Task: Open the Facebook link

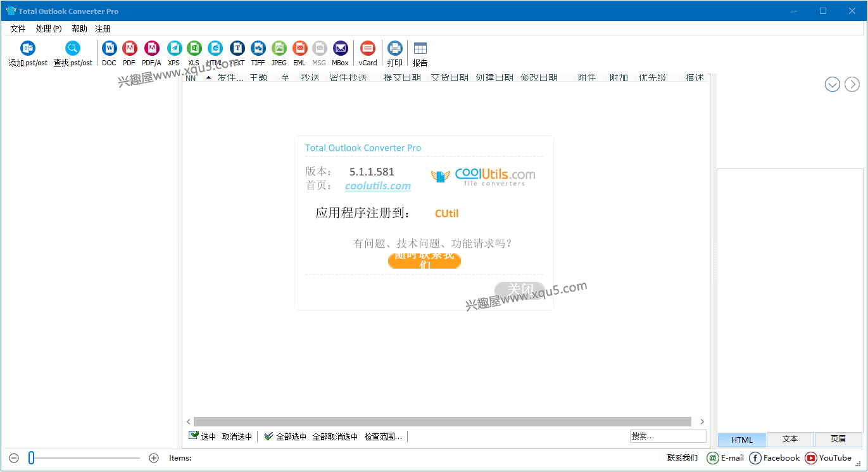Action: [774, 458]
